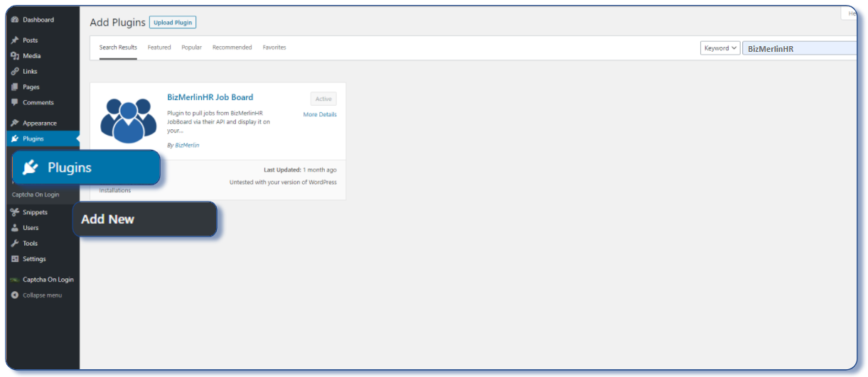Open Captcha On Login menu item with icon
This screenshot has width=868, height=377.
pos(43,280)
